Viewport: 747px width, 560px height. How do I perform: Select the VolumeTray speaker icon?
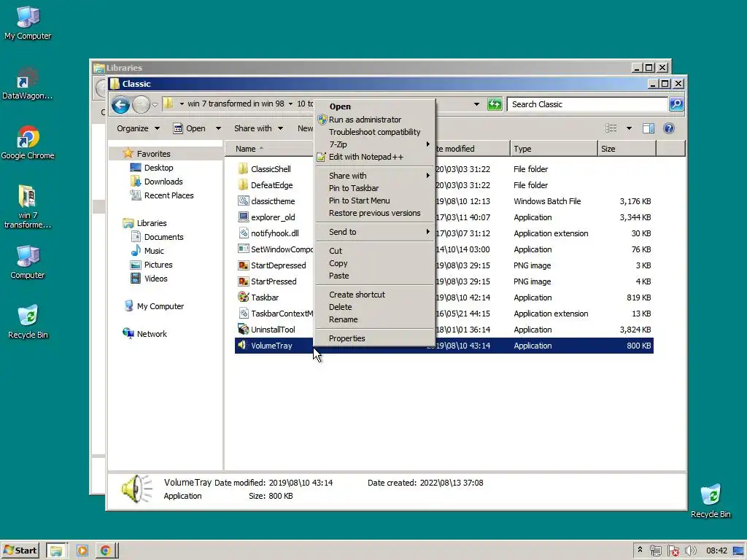point(243,345)
